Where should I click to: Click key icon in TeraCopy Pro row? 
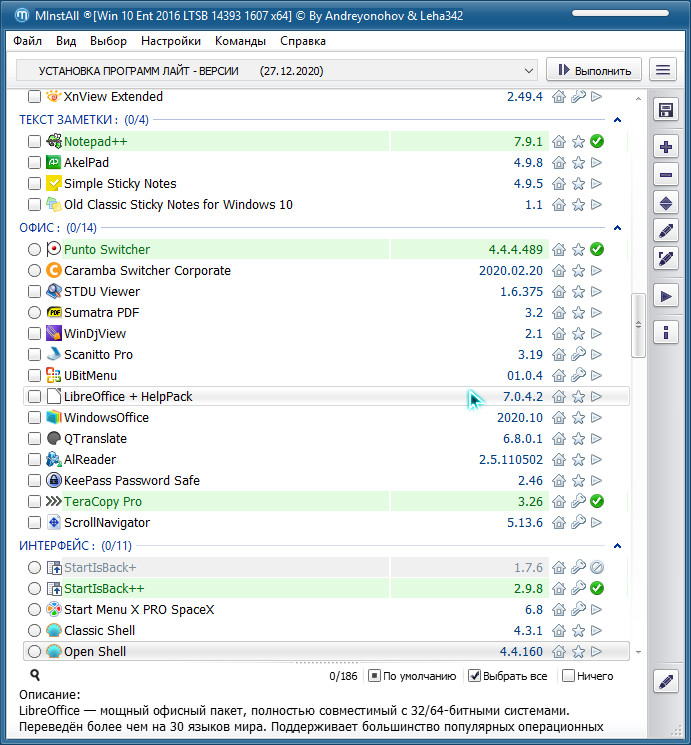[578, 501]
